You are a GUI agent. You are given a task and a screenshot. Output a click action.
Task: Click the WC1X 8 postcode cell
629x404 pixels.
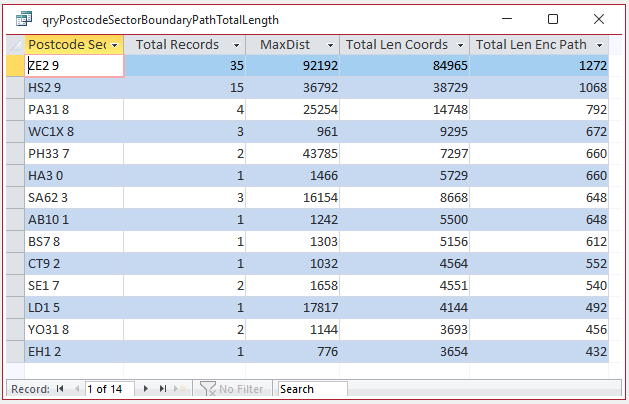point(74,132)
